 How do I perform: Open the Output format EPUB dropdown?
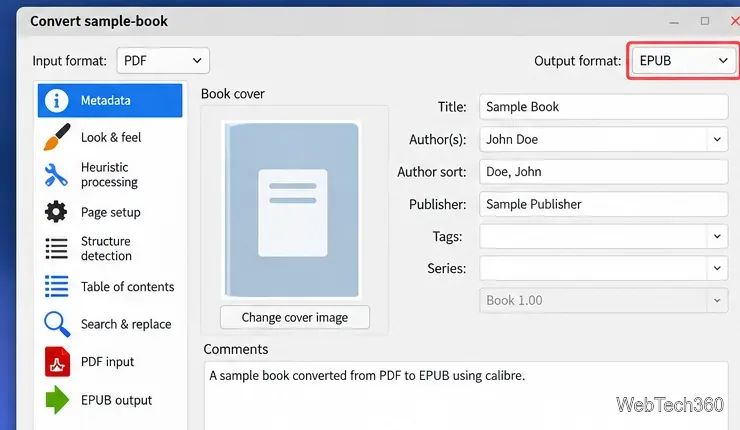(683, 60)
